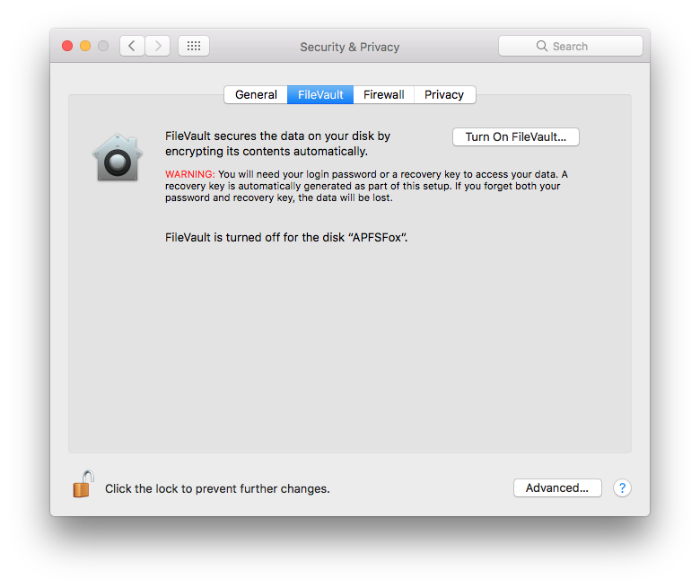Click 'Click the lock to prevent further changes' text
Image resolution: width=700 pixels, height=588 pixels.
point(217,489)
